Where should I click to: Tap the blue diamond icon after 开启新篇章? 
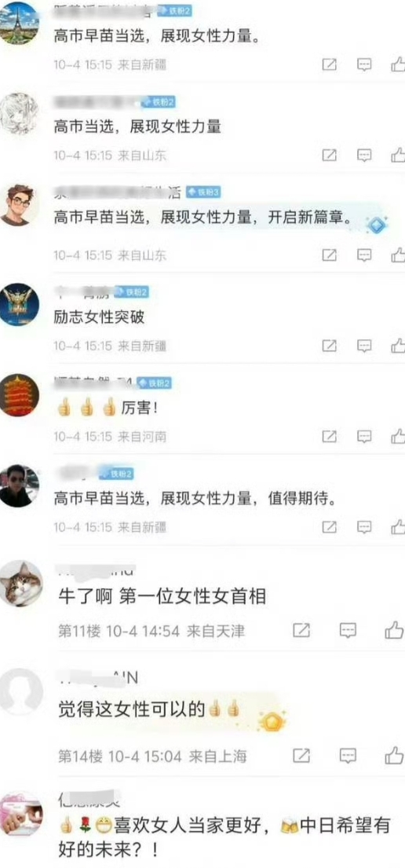coord(376,224)
